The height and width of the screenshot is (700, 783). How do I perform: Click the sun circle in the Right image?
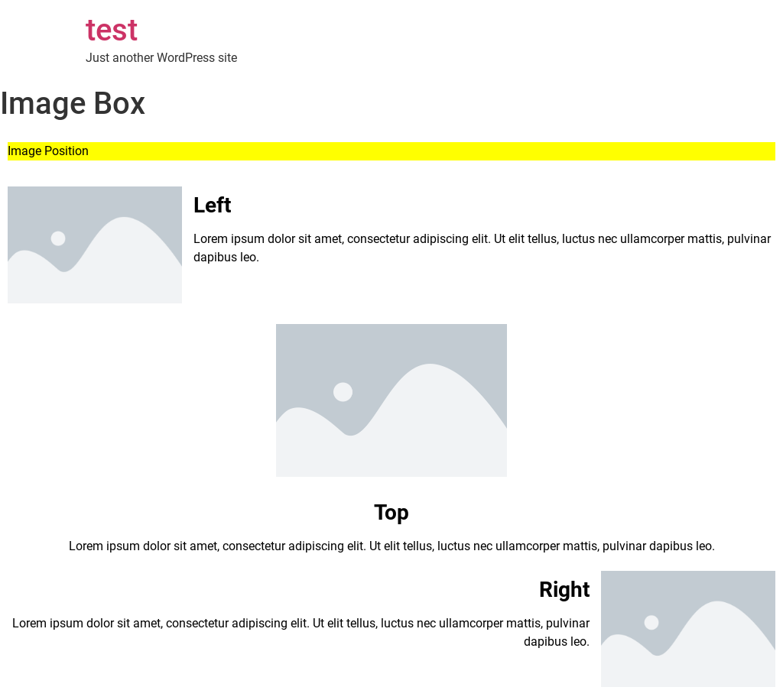[x=651, y=623]
